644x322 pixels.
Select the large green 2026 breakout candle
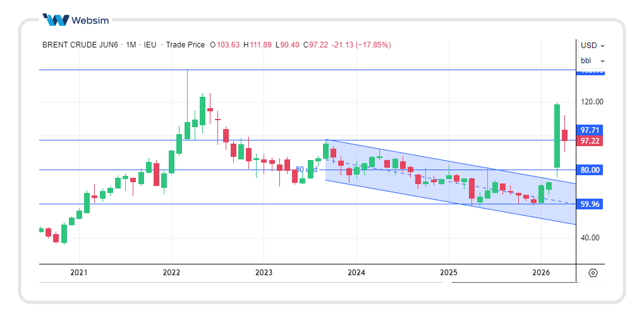[x=557, y=136]
